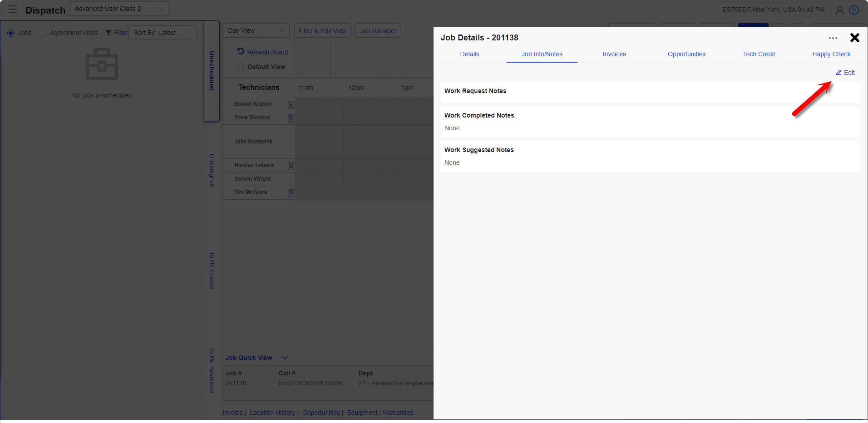The height and width of the screenshot is (423, 868).
Task: Click the Refresh Board icon
Action: [x=241, y=52]
